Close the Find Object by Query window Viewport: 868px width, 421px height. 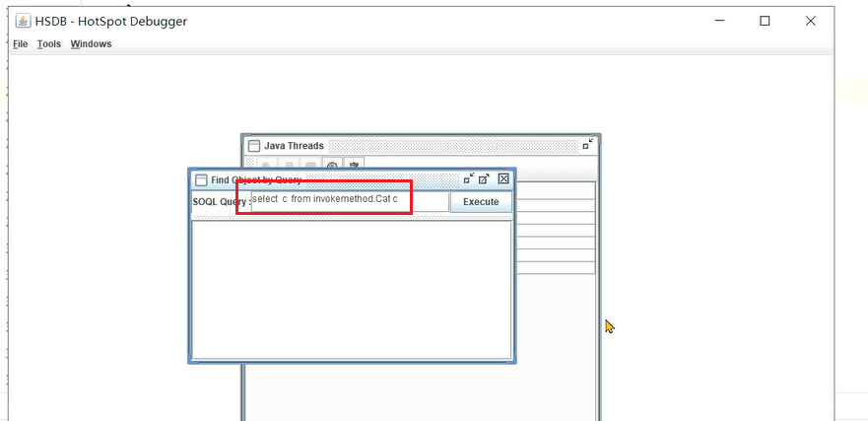pos(503,179)
